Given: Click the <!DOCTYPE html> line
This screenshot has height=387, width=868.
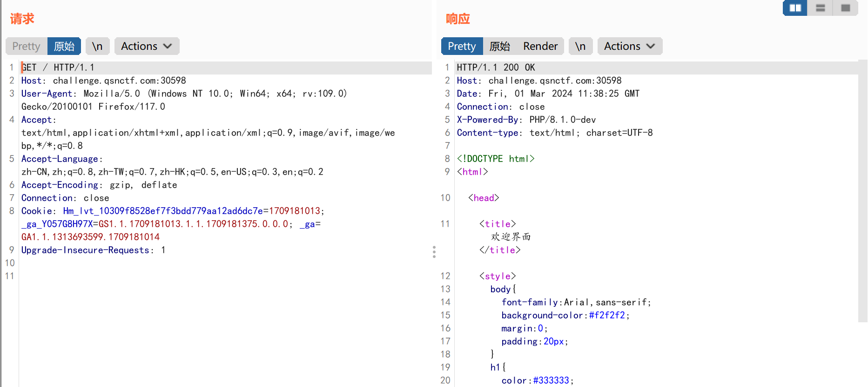Looking at the screenshot, I should [496, 159].
